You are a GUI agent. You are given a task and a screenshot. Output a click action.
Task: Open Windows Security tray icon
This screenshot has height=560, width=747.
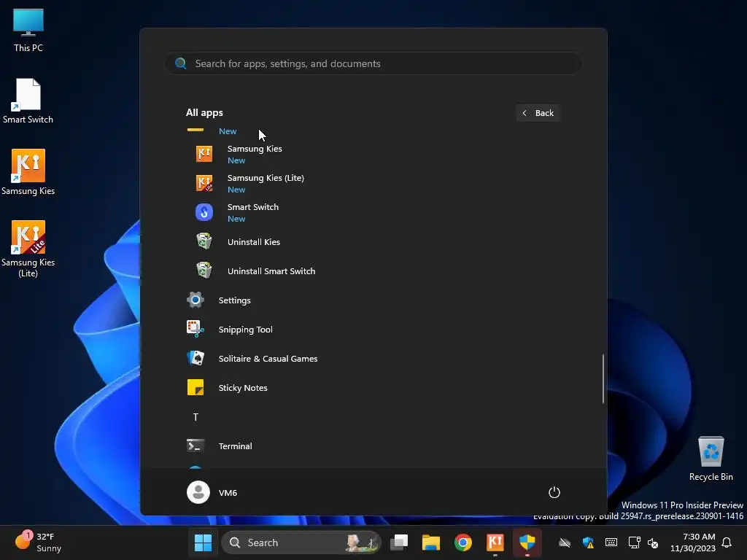point(589,542)
